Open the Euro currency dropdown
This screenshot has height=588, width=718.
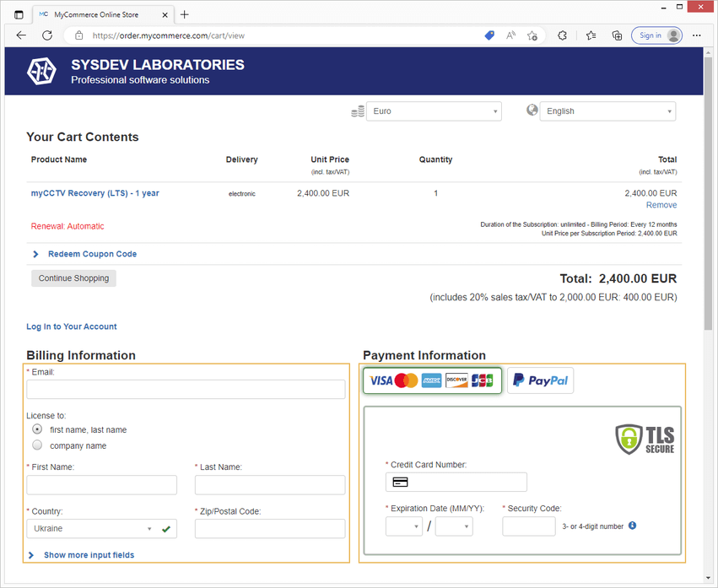(x=433, y=111)
